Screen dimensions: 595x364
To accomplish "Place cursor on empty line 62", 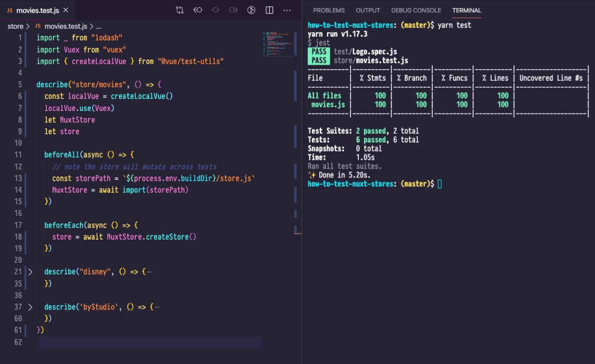I will (149, 342).
